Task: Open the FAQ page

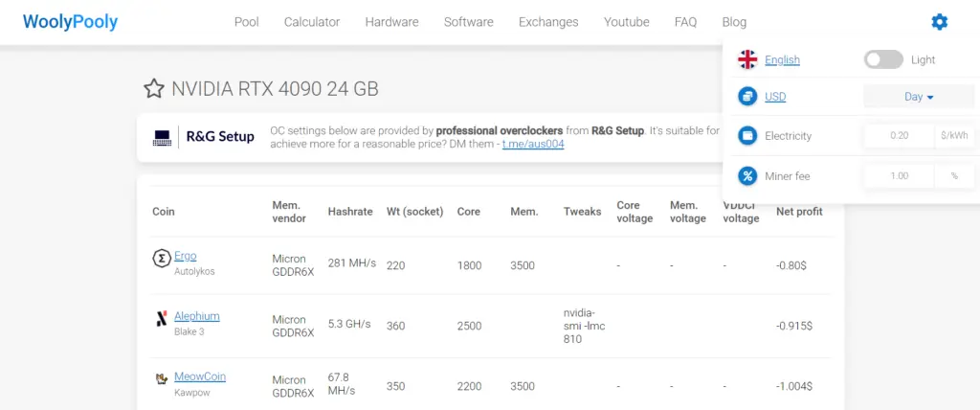Action: click(x=685, y=23)
